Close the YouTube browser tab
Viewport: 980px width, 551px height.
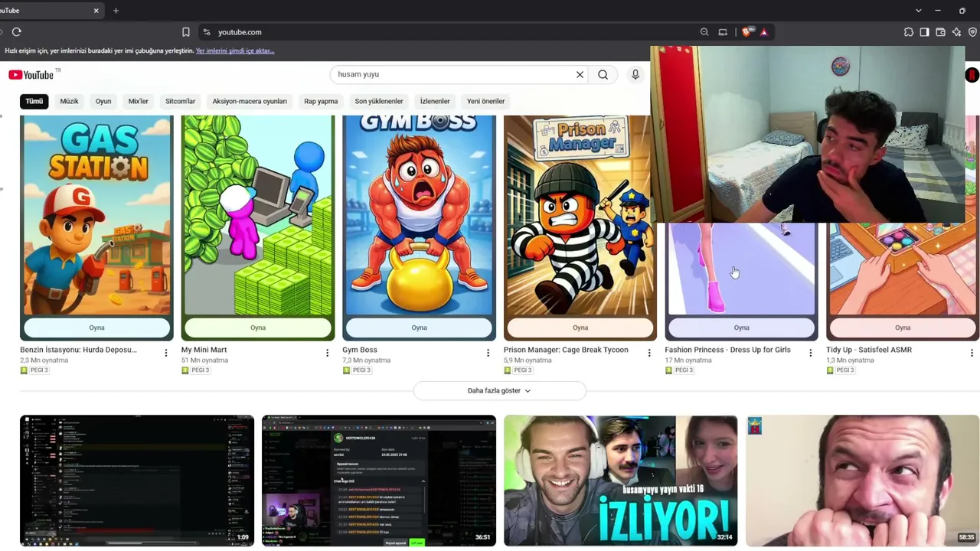click(96, 11)
